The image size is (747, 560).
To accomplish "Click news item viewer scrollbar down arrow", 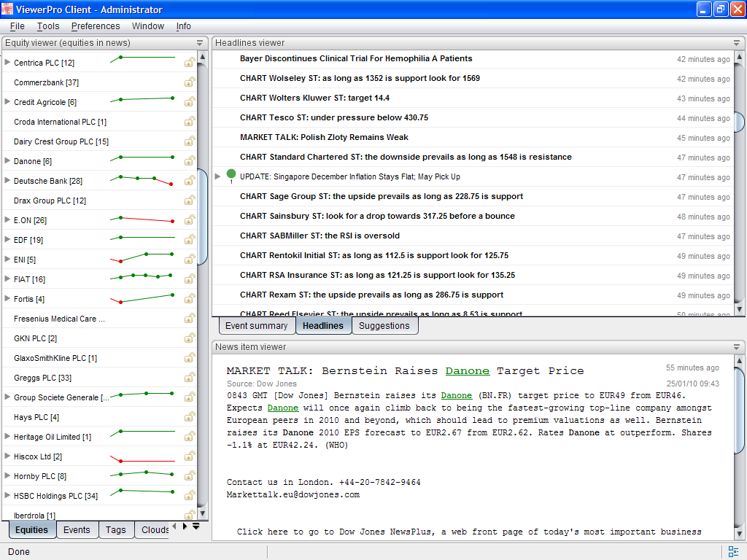I will tap(740, 533).
